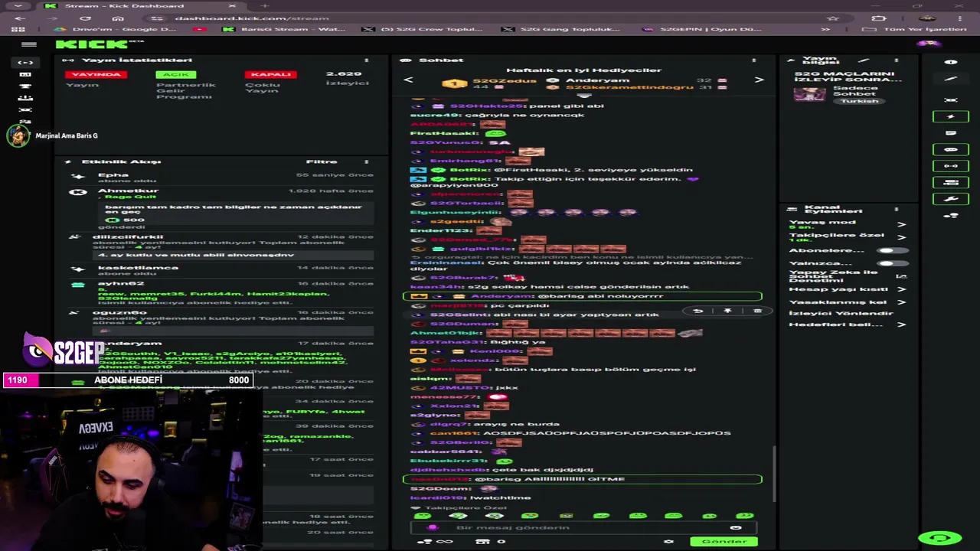Open the S2G Gang Topluluk bookmark
Screen dimensions: 980x551
coord(563,29)
